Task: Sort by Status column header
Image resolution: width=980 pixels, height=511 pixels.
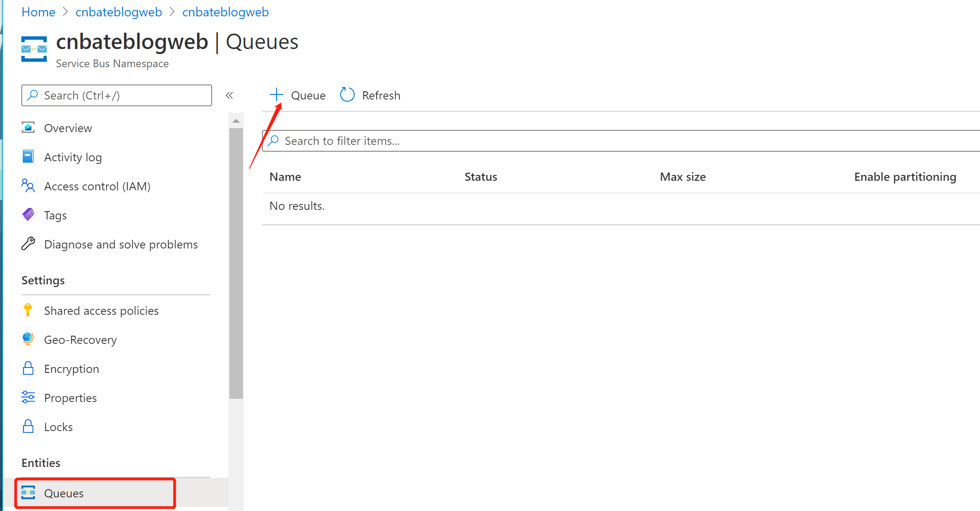Action: (480, 177)
